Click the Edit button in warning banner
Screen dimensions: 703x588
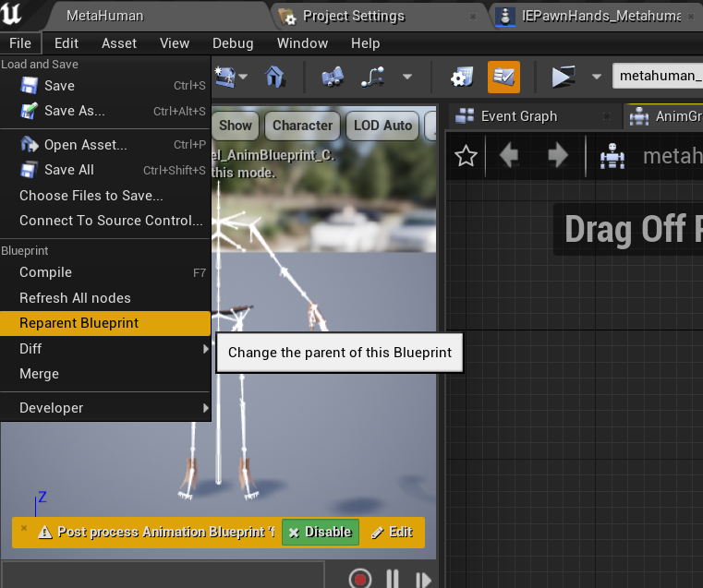[x=393, y=532]
